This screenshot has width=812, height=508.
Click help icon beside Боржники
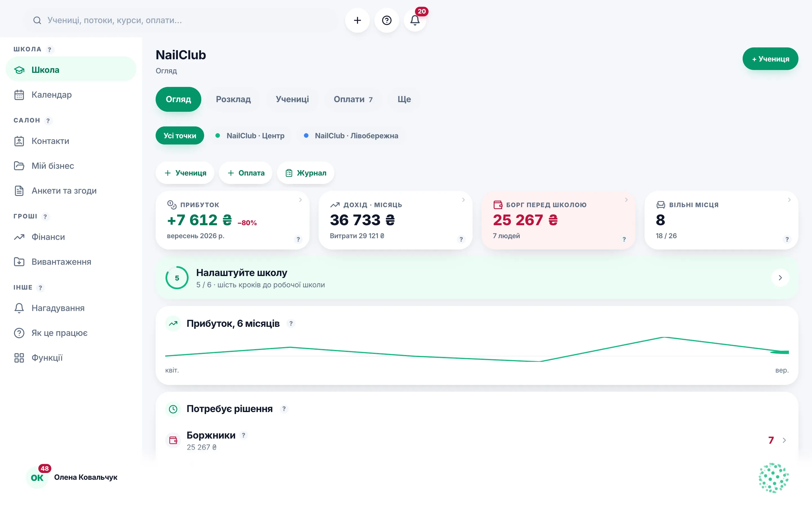(x=244, y=435)
